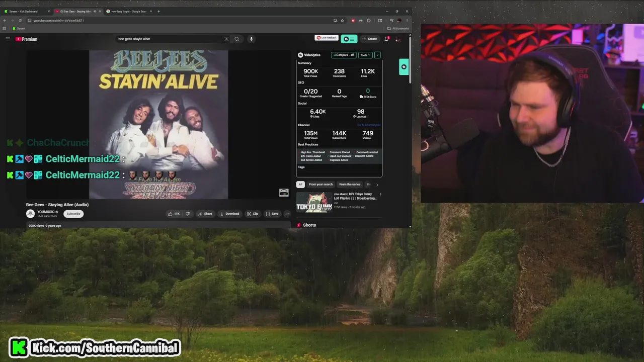Open the YOUMUSIC channel name link
The height and width of the screenshot is (362, 644).
[46, 212]
